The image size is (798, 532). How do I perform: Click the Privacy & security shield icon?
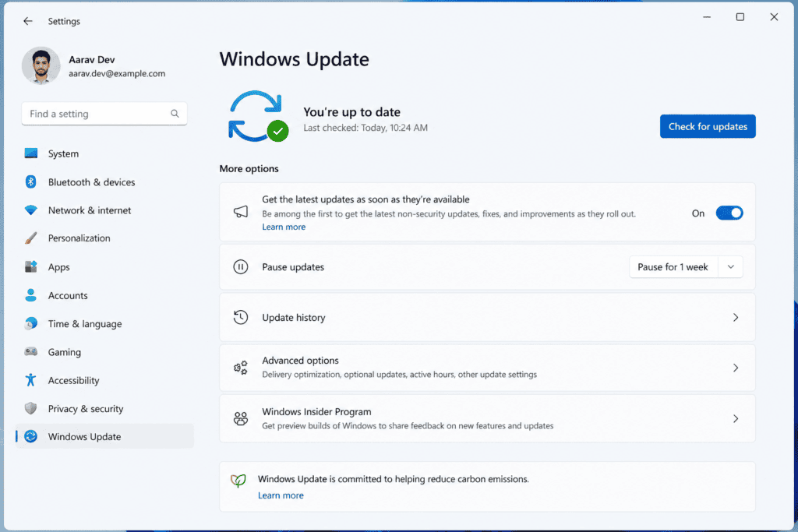pos(31,408)
